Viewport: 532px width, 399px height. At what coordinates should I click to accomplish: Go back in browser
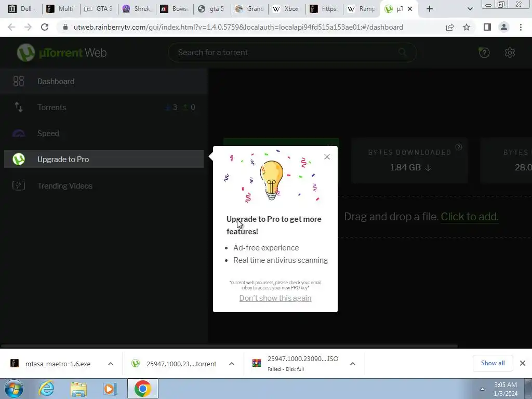[x=11, y=27]
